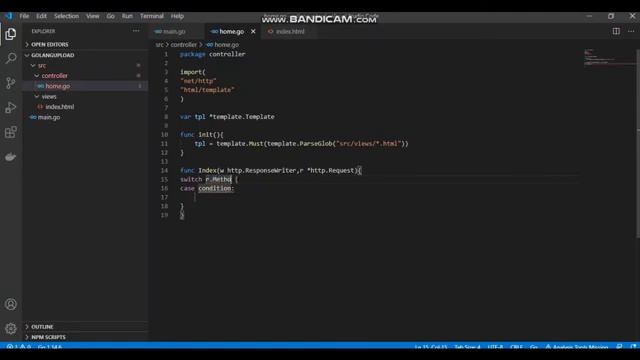
Task: Open the Search view in activity bar
Action: [x=11, y=58]
